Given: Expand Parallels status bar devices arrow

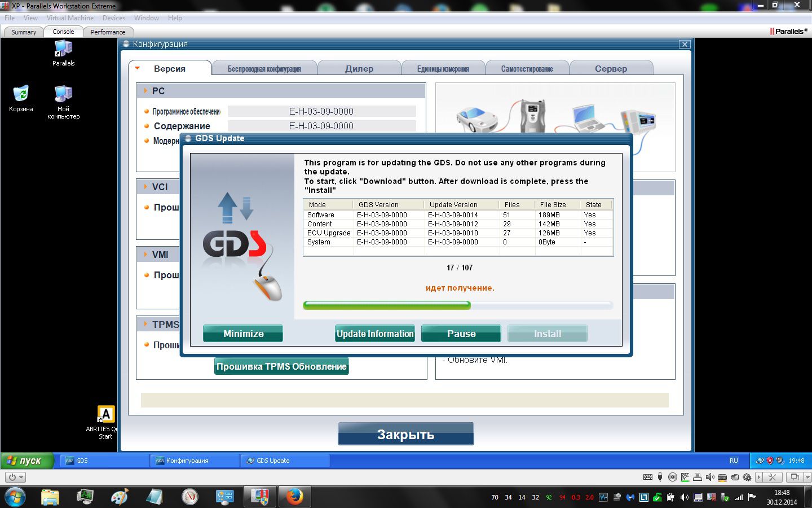Looking at the screenshot, I should coord(759,477).
